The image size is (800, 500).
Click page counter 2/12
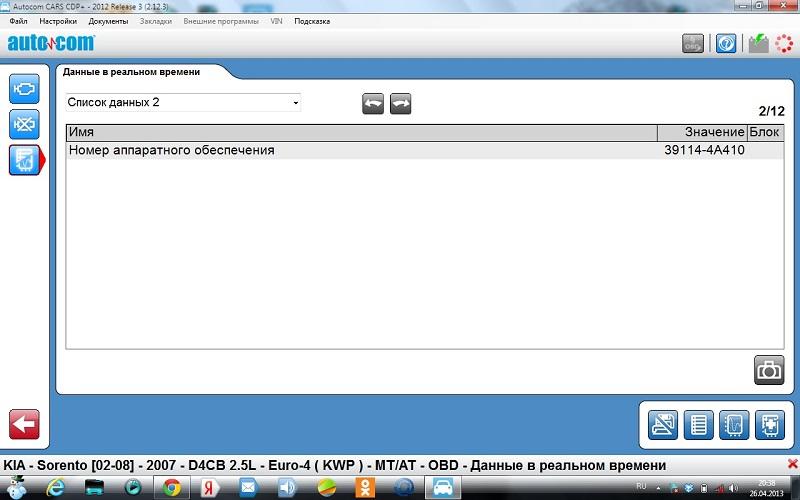point(771,111)
